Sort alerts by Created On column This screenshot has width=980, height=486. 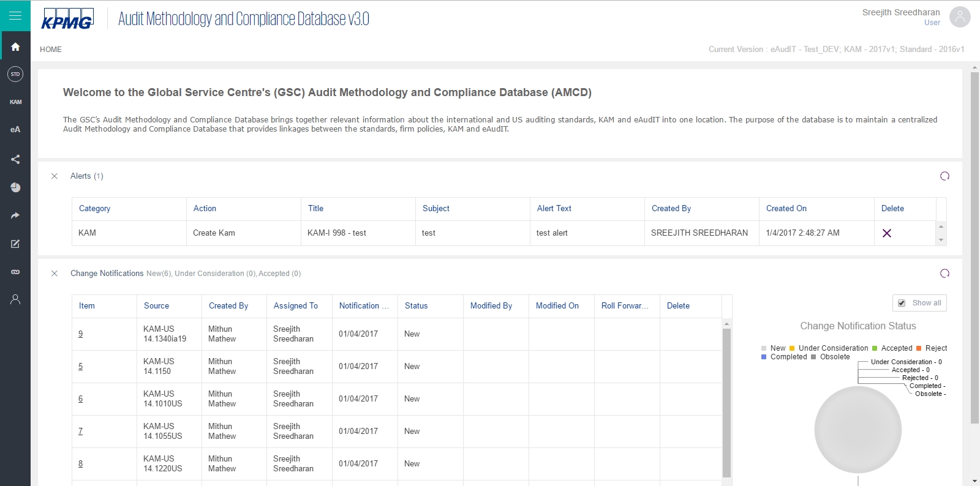786,209
